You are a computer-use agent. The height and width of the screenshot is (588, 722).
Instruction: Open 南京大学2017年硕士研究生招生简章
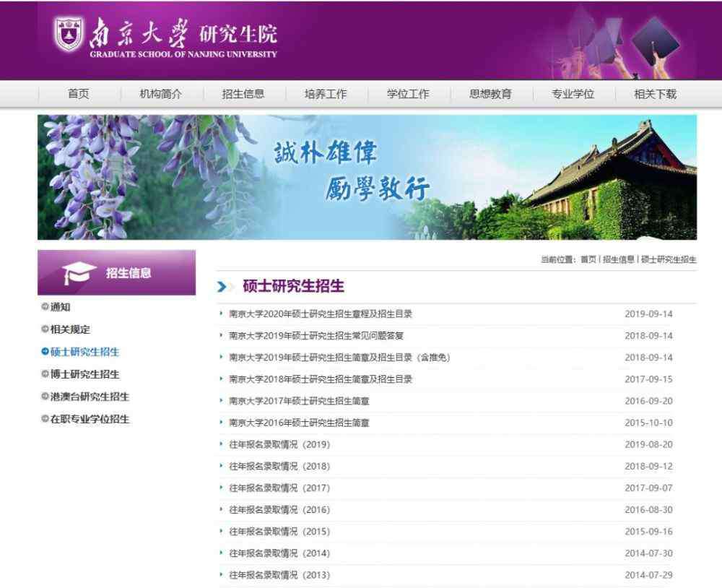[300, 401]
